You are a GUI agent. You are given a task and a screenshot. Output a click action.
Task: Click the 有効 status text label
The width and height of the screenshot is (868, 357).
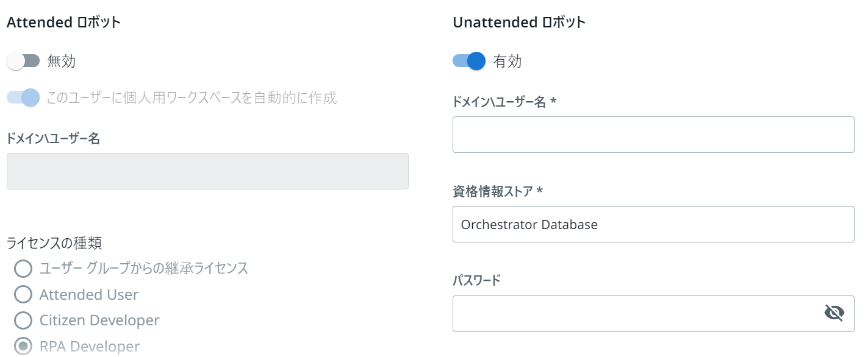pyautogui.click(x=508, y=62)
